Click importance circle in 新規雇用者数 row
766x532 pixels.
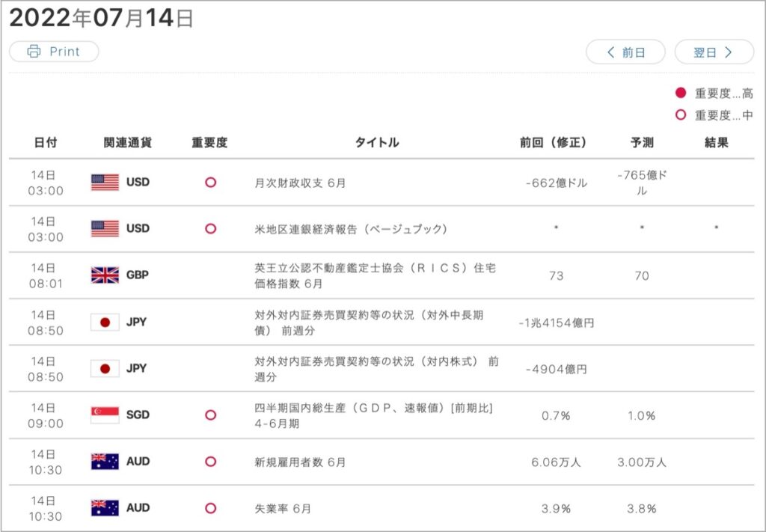pyautogui.click(x=210, y=461)
